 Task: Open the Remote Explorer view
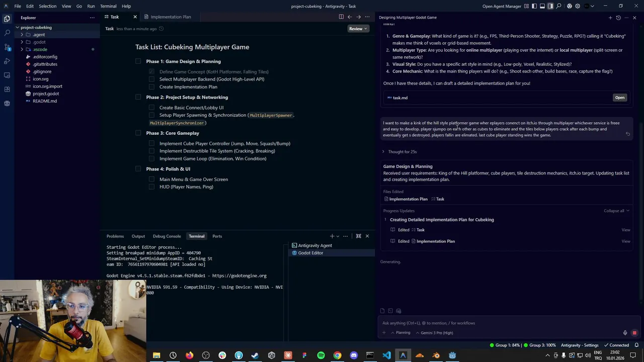(7, 75)
